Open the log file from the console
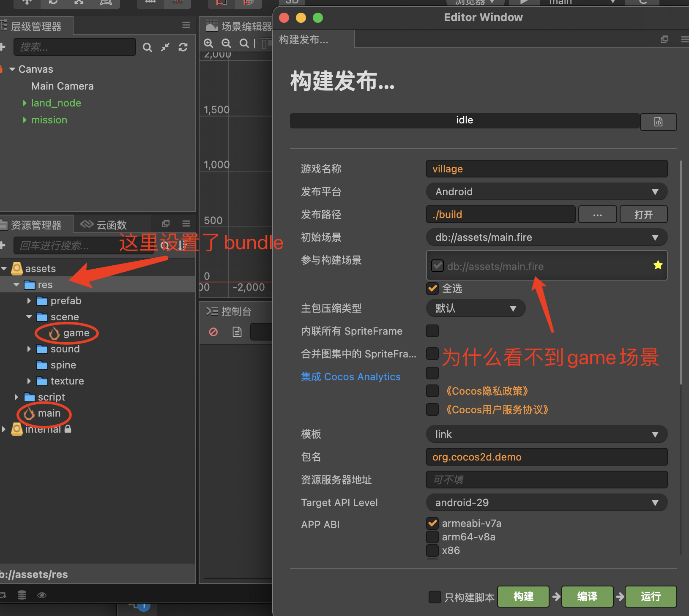The width and height of the screenshot is (689, 616). (x=237, y=332)
